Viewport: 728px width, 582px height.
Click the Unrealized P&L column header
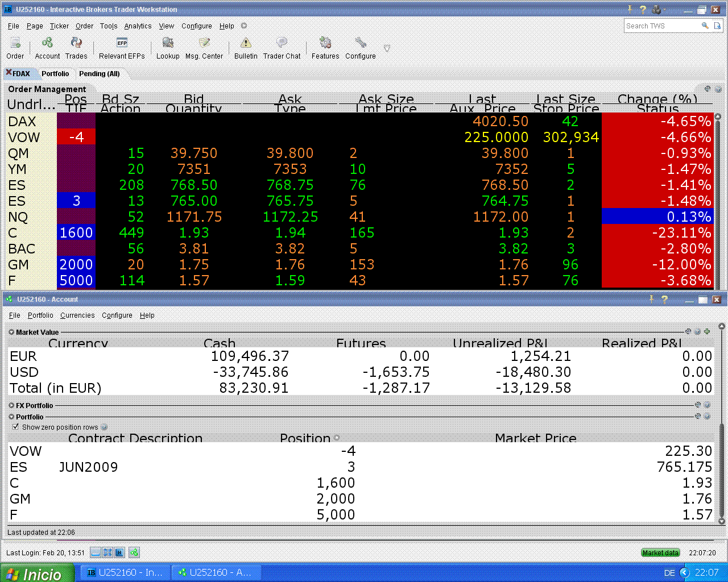500,343
